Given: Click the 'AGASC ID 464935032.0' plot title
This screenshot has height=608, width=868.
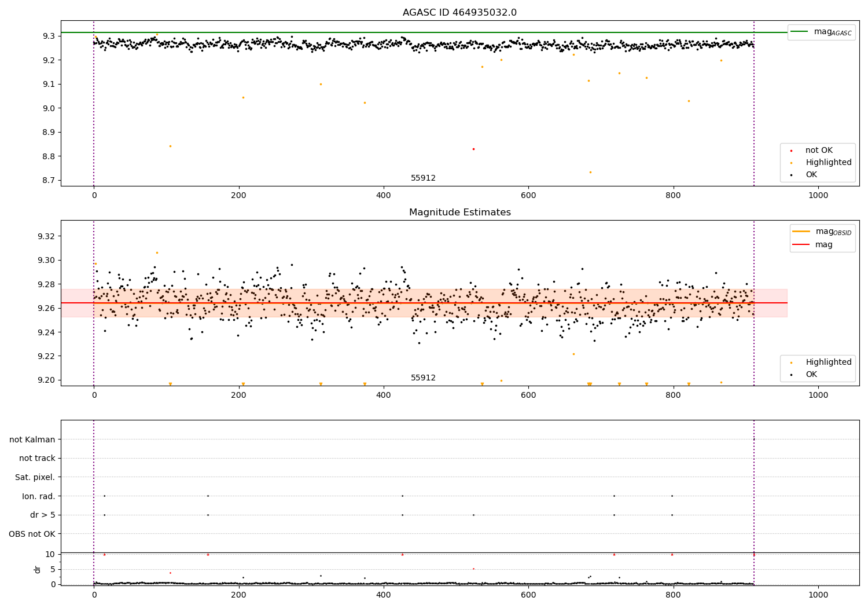Looking at the screenshot, I should tap(459, 13).
